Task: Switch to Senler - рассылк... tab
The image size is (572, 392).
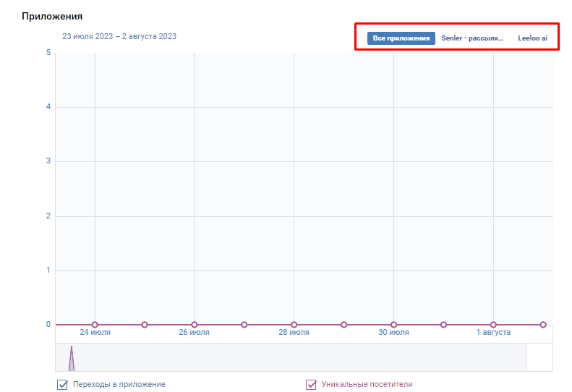Action: (x=472, y=38)
